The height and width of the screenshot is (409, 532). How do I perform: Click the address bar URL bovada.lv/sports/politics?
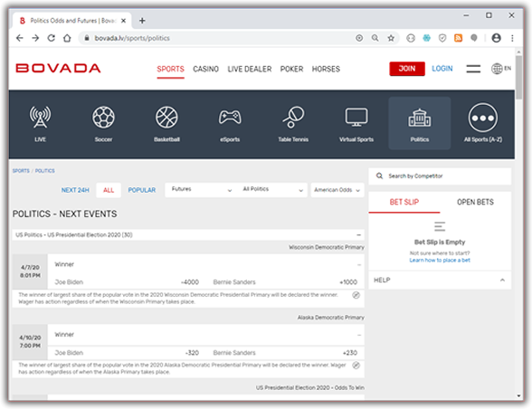(132, 38)
